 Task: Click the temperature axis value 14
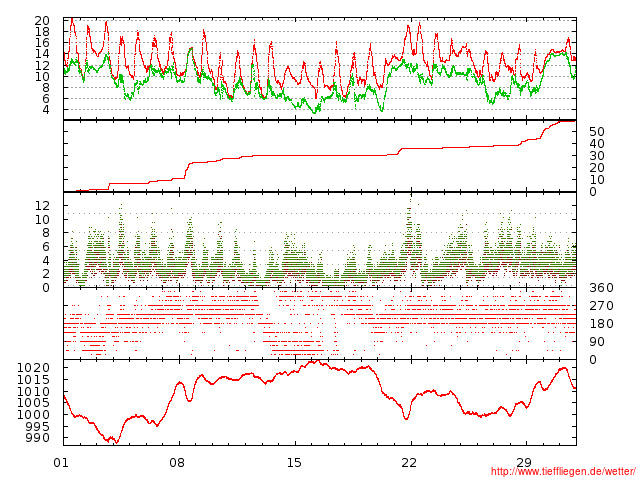(42, 53)
